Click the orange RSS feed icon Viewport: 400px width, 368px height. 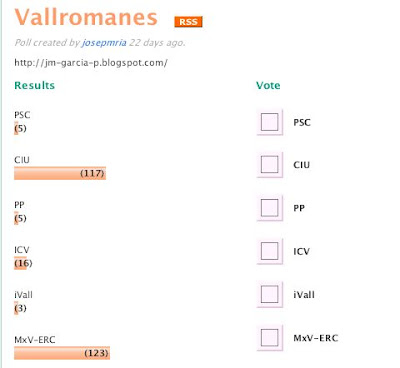(188, 22)
